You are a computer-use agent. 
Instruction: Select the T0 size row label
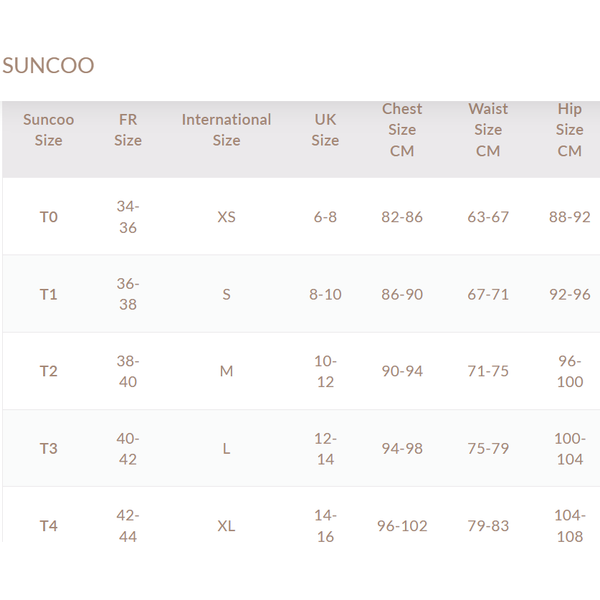coord(49,217)
